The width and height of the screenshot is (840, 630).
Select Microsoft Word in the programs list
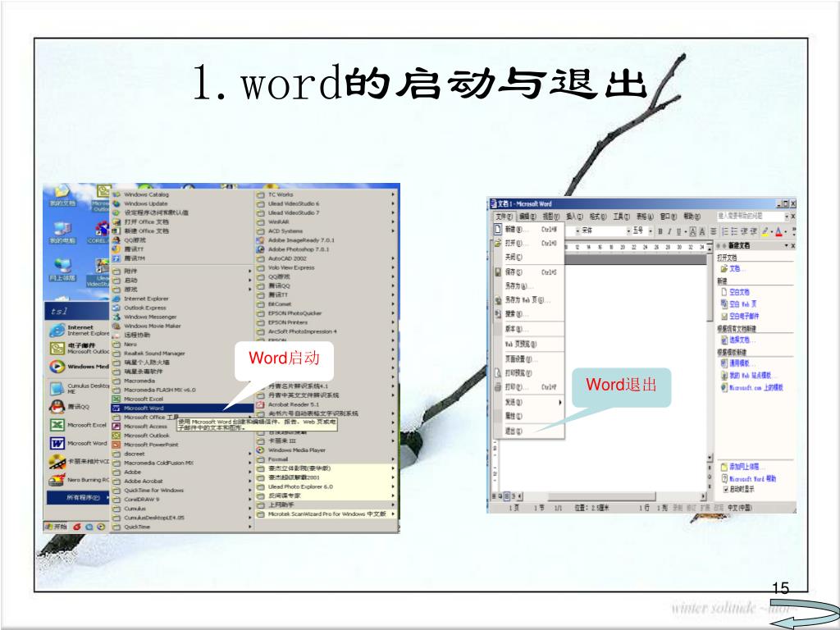point(181,409)
